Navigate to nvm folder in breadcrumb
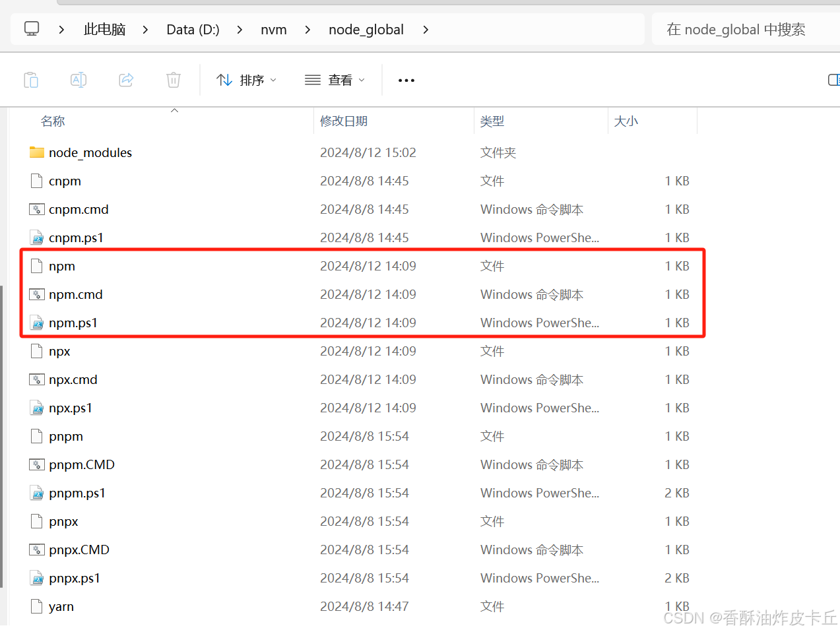This screenshot has height=632, width=840. [273, 30]
